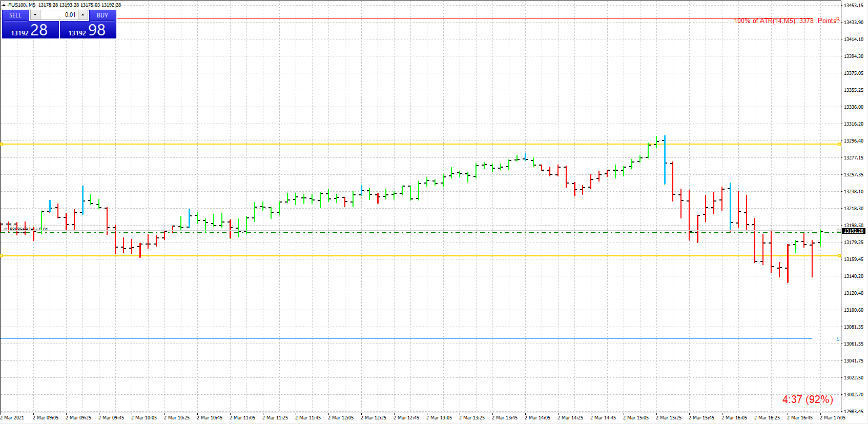Click the SELL button at 13192.28

30,30
